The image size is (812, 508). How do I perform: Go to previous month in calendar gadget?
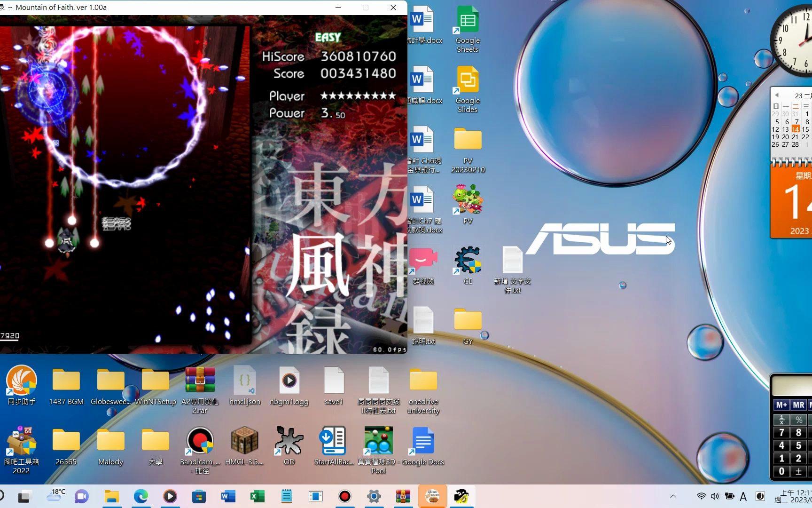coord(777,95)
